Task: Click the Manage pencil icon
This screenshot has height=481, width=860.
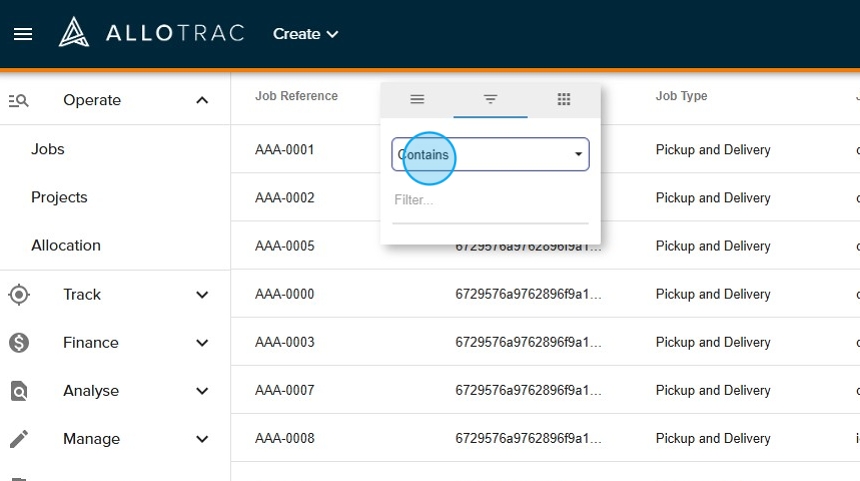Action: (x=19, y=439)
